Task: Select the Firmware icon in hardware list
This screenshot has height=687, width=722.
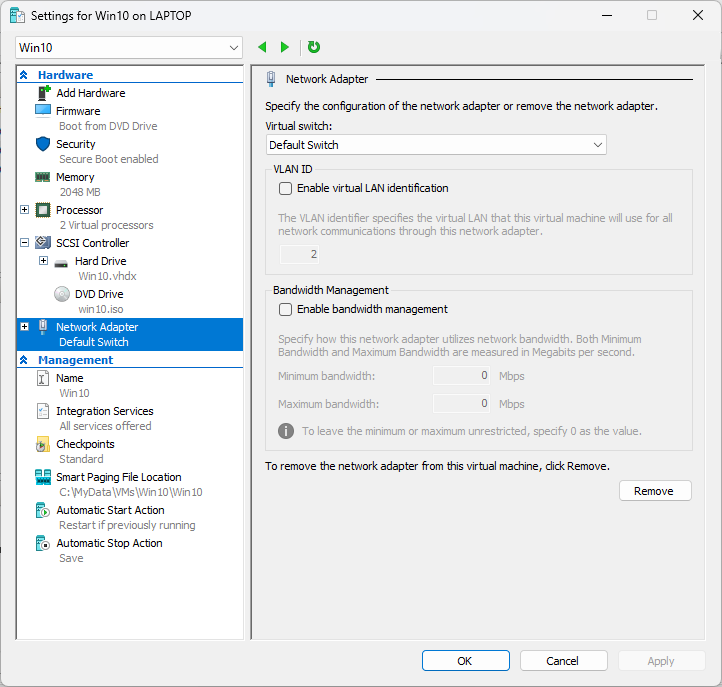Action: [43, 111]
